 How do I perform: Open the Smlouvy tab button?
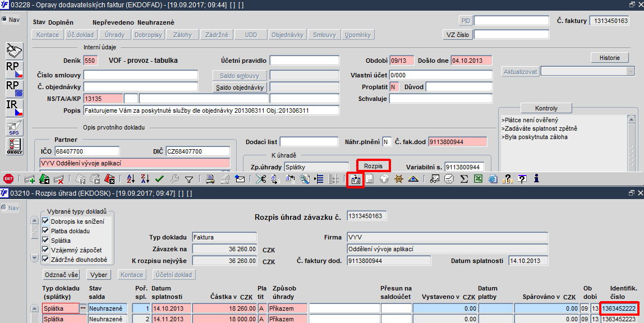tap(324, 35)
